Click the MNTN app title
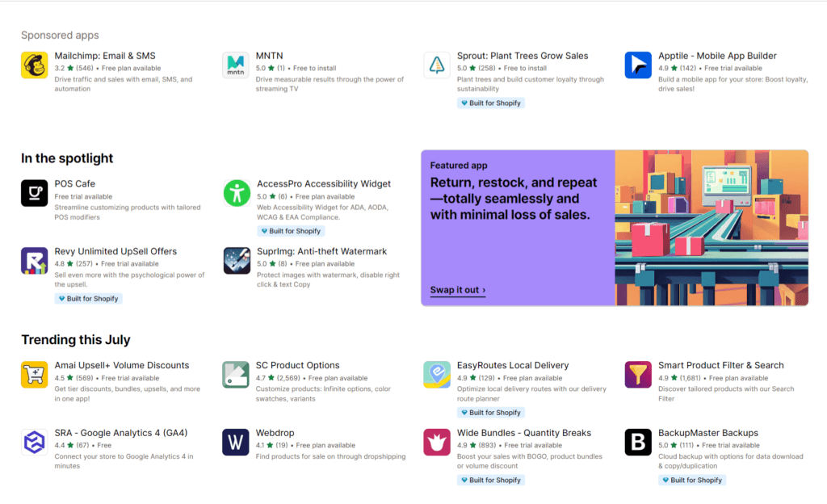The height and width of the screenshot is (504, 827). tap(270, 56)
